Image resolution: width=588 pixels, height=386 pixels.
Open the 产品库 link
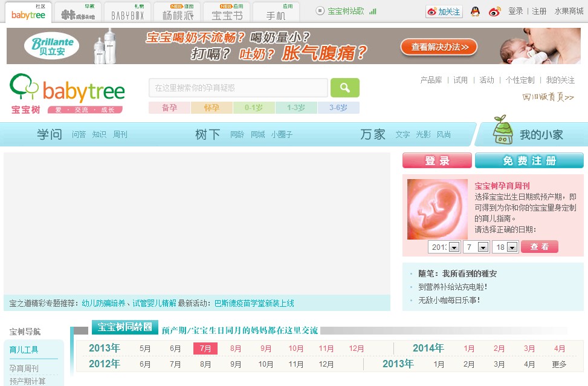click(x=431, y=80)
